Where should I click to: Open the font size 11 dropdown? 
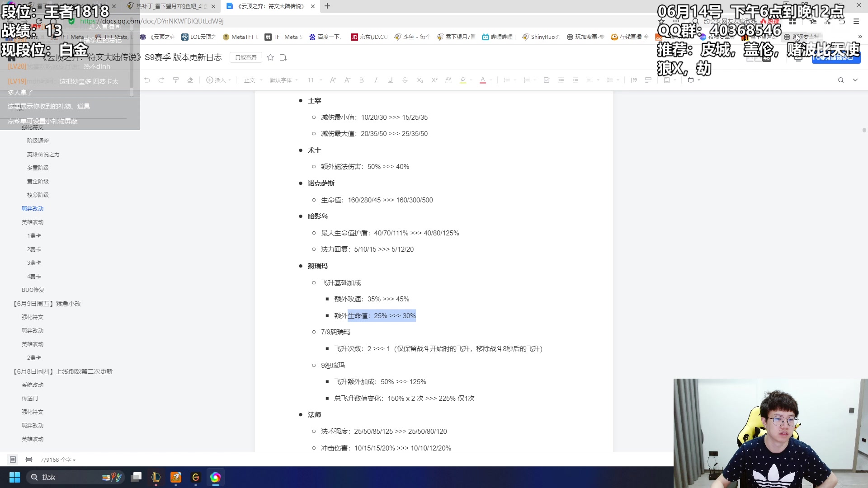coord(315,80)
